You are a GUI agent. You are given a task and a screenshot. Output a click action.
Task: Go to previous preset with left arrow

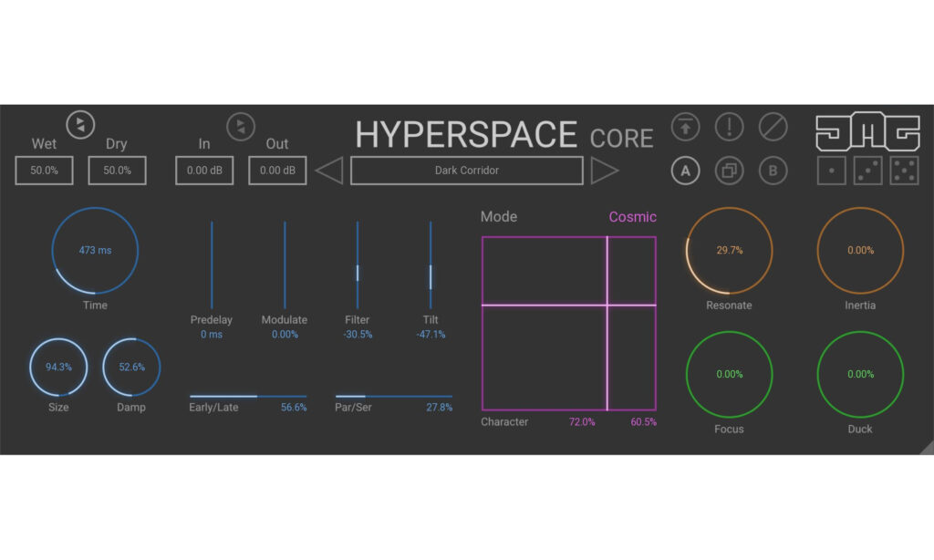(329, 171)
